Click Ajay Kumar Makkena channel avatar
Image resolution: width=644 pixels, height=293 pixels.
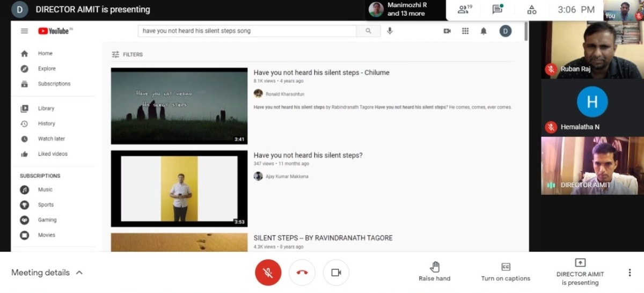[x=258, y=176]
